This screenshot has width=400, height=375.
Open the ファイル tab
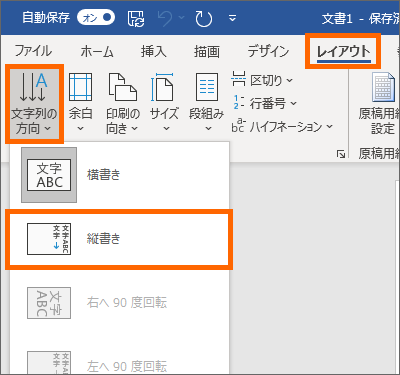pyautogui.click(x=33, y=51)
